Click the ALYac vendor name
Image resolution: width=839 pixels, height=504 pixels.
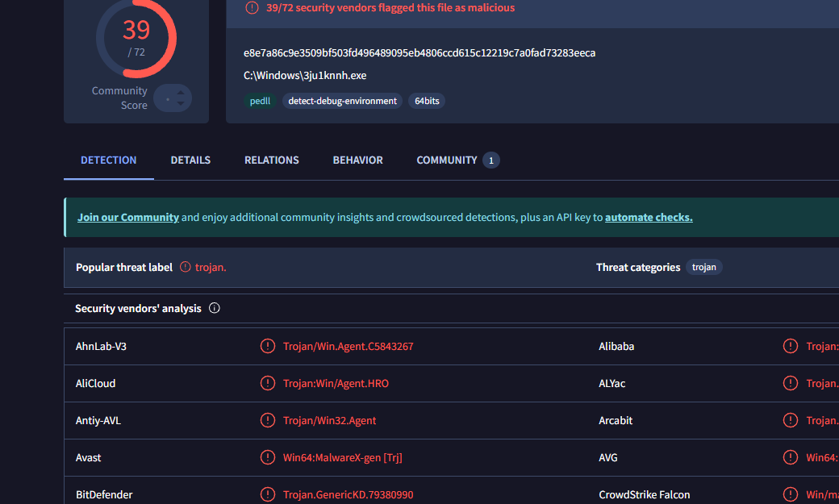[x=612, y=383]
